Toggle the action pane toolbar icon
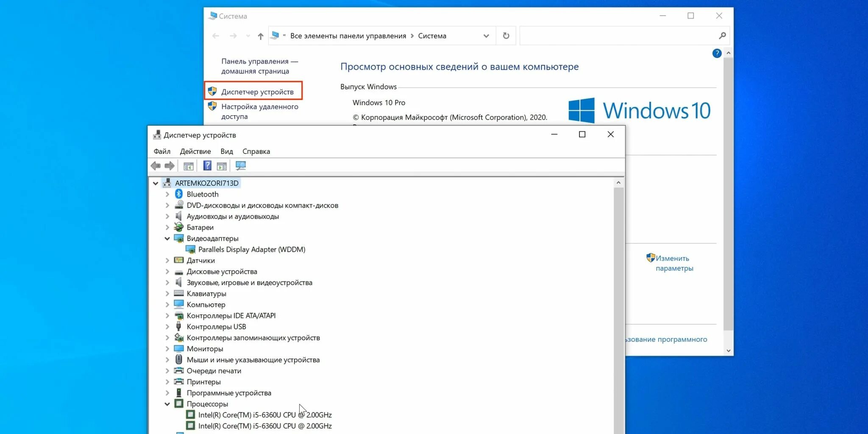Viewport: 868px width, 434px height. point(222,166)
